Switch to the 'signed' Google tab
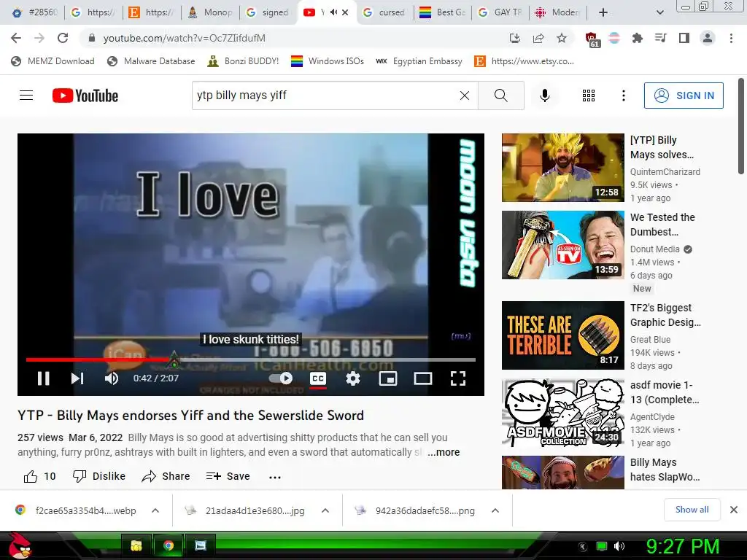 pyautogui.click(x=268, y=12)
